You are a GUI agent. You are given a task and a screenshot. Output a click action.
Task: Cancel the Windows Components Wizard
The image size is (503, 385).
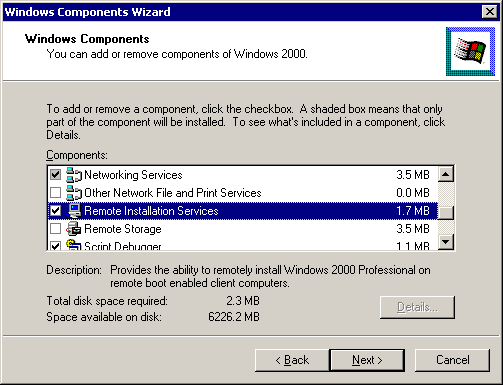(x=452, y=360)
